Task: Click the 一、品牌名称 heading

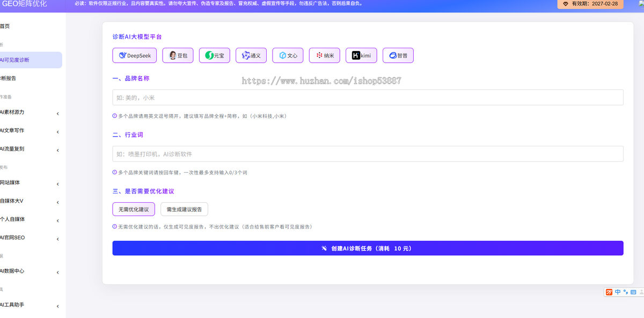Action: point(131,78)
